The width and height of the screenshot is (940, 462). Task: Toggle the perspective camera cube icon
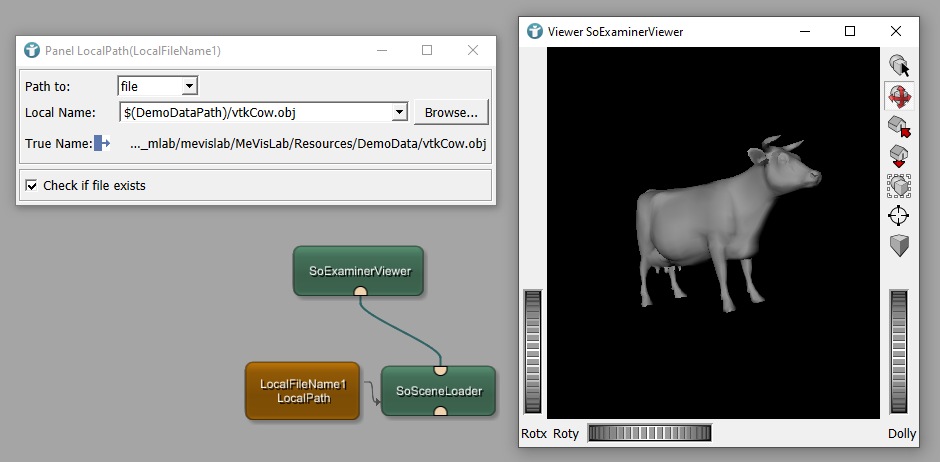(899, 246)
